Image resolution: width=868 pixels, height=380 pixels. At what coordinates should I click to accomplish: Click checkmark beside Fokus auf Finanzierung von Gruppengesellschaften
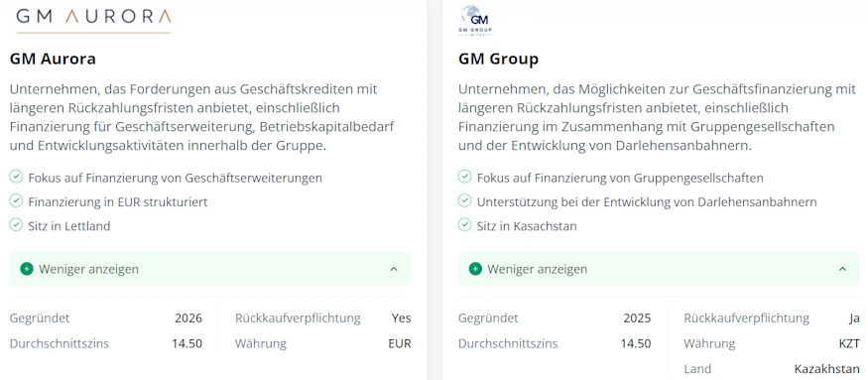(465, 178)
